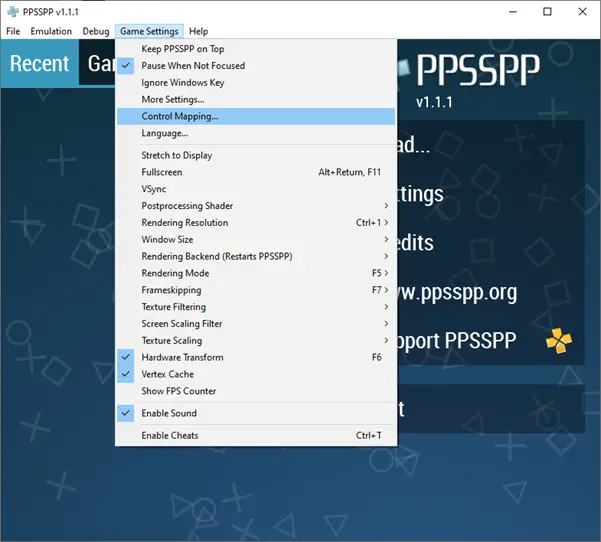Expand Frameskipping submenu
Viewport: 601px width, 542px height.
click(x=256, y=290)
